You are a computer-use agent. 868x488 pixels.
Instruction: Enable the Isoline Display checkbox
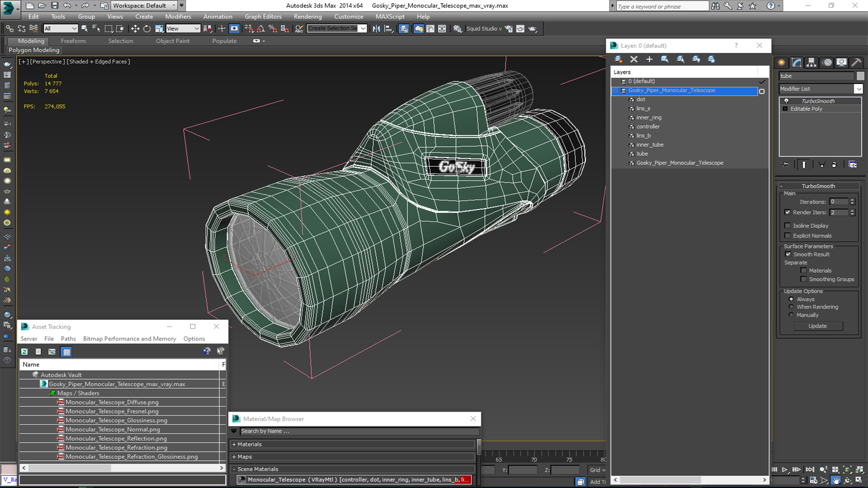pyautogui.click(x=788, y=225)
